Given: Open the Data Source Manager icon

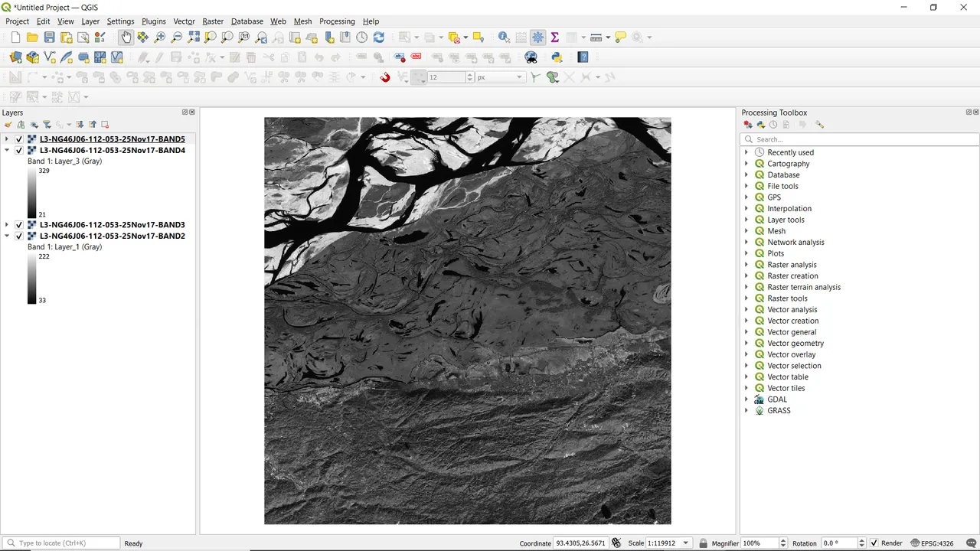Looking at the screenshot, I should pos(16,57).
